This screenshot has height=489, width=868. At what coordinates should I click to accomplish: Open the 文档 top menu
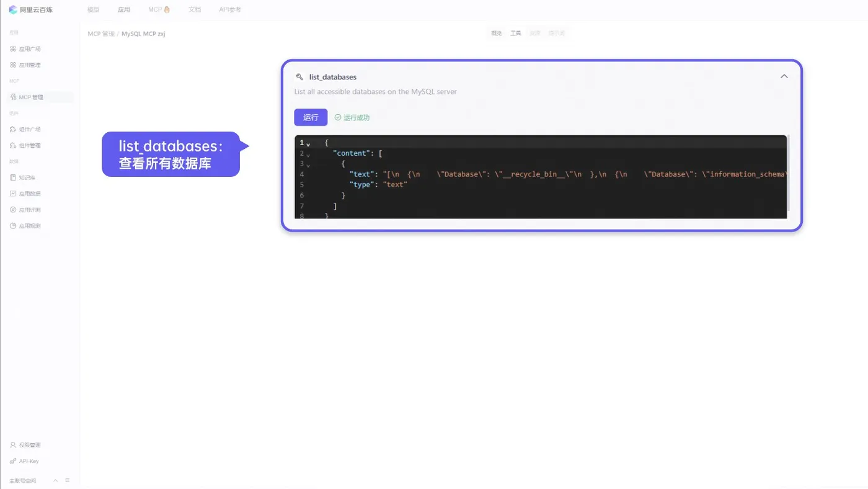(x=195, y=10)
